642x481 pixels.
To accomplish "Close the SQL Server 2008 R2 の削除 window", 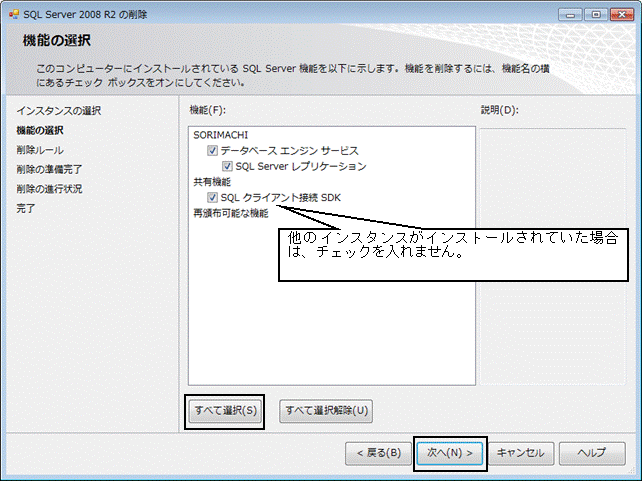I will pyautogui.click(x=622, y=15).
